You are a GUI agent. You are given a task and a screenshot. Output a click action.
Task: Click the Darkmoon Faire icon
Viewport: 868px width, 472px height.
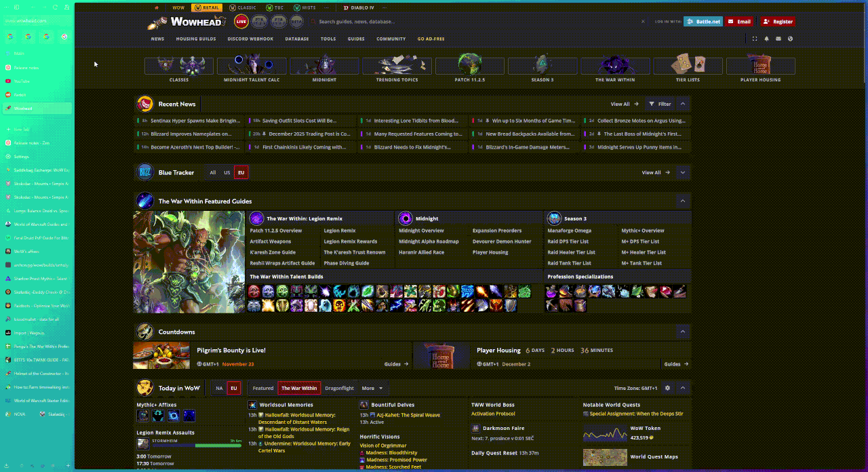tap(476, 429)
